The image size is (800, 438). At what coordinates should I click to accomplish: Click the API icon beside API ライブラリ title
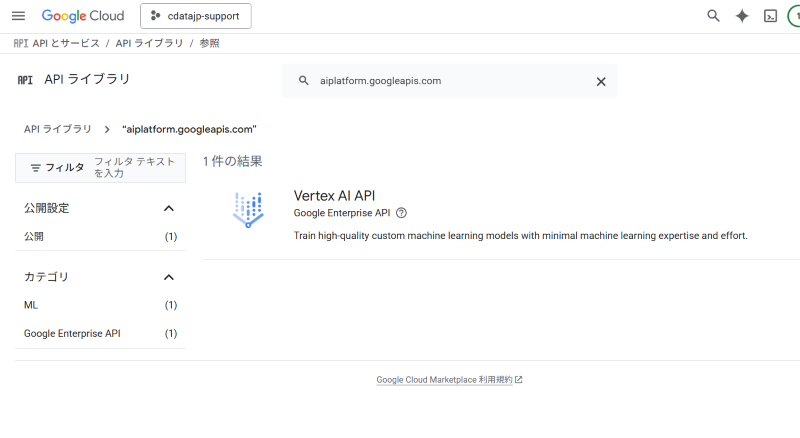(x=25, y=80)
